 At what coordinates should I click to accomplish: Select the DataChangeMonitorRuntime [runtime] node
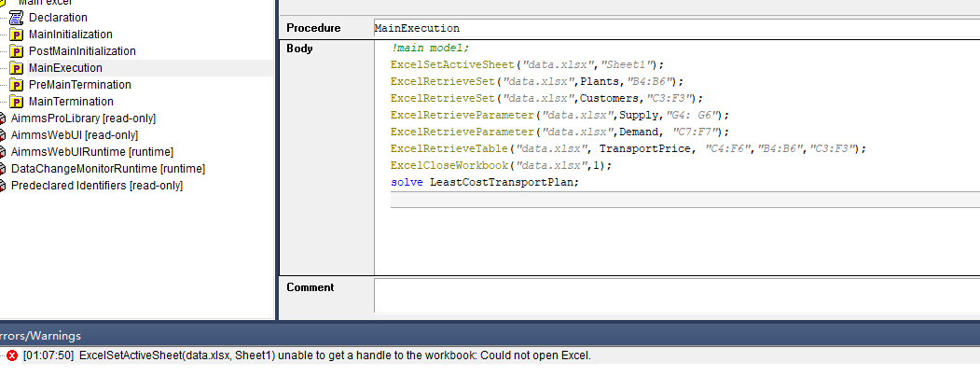point(107,169)
